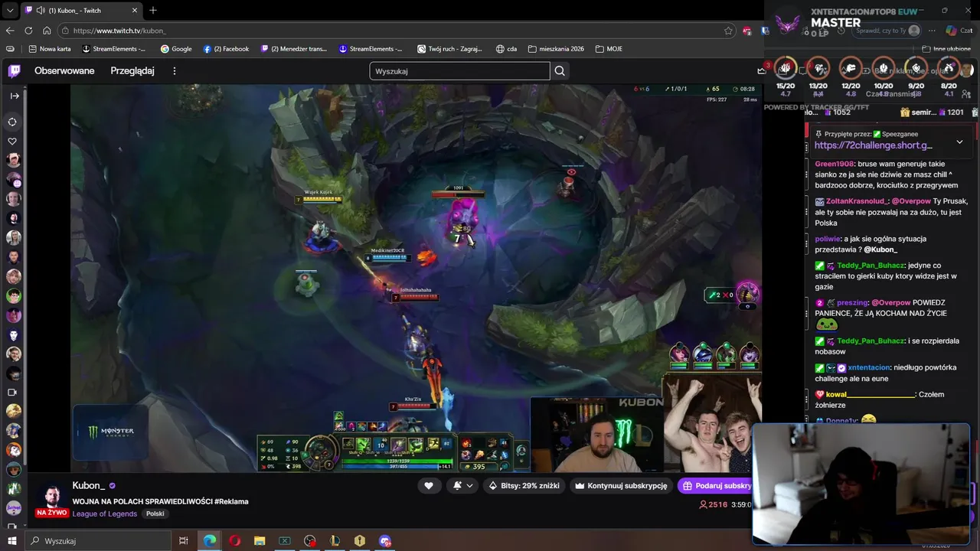
Task: Open League of Legends category link
Action: point(105,514)
